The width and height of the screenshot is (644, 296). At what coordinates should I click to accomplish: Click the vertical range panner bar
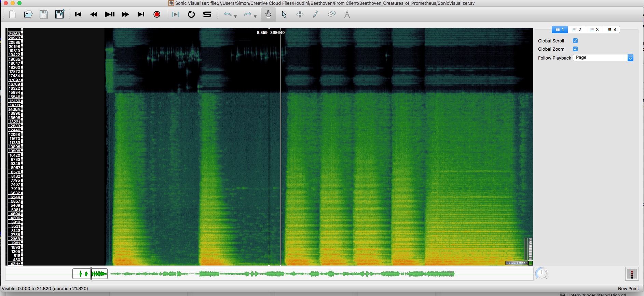[x=526, y=249]
